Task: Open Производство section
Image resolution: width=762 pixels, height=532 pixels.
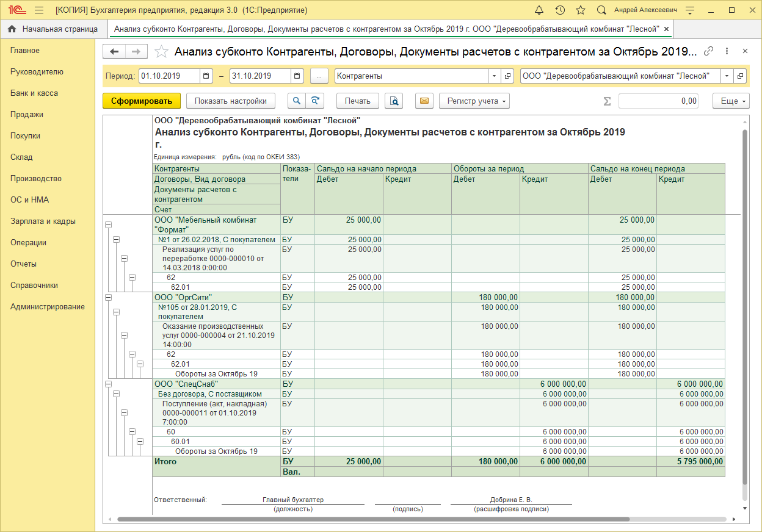Action: click(x=36, y=179)
